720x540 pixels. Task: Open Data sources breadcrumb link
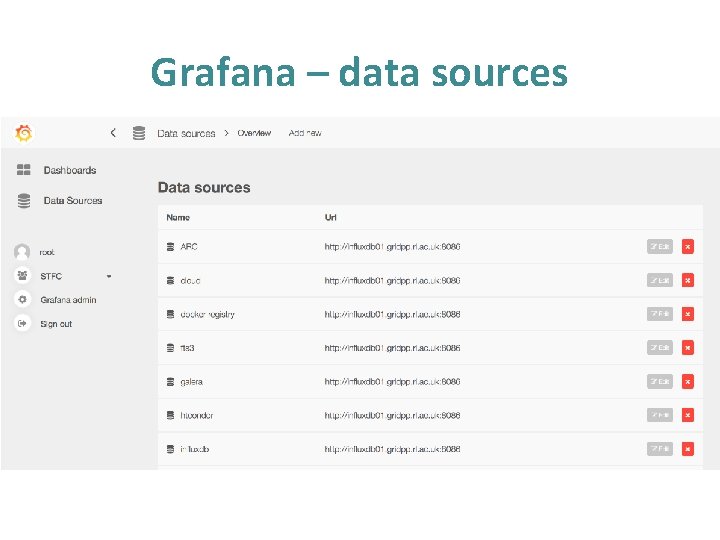point(186,133)
